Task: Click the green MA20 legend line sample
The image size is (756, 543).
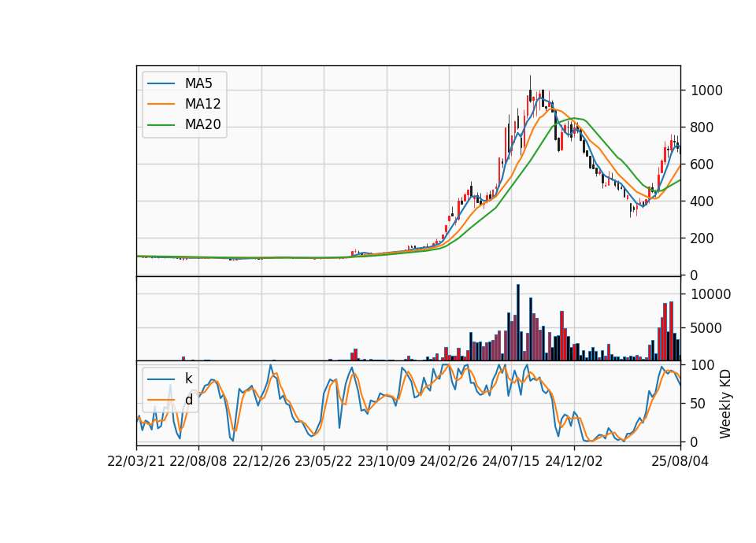Action: tap(161, 125)
